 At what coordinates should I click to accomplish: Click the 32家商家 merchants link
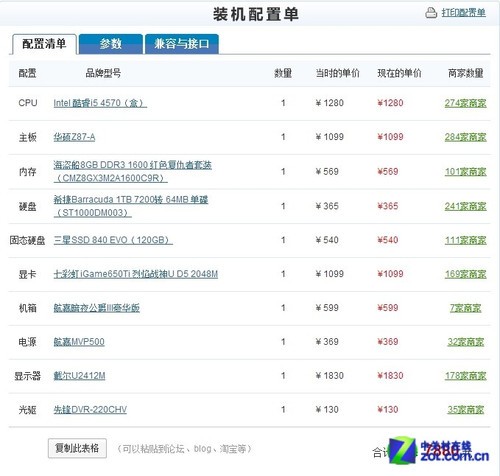[465, 342]
